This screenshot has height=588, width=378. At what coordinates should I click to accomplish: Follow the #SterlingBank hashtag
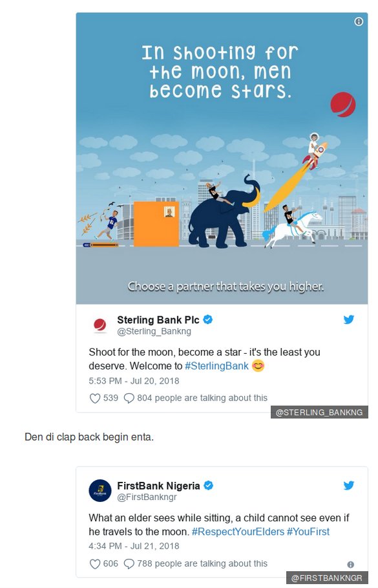click(x=216, y=366)
